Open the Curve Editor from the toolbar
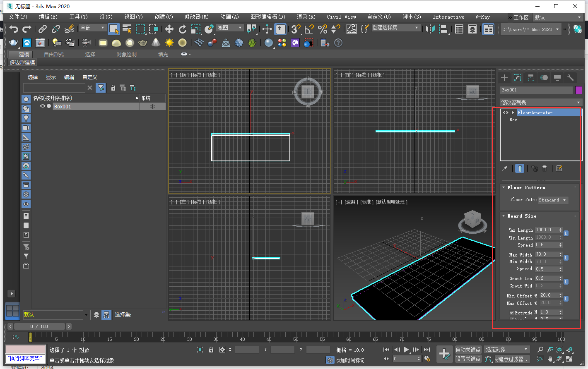The height and width of the screenshot is (369, 588). pyautogui.click(x=351, y=29)
